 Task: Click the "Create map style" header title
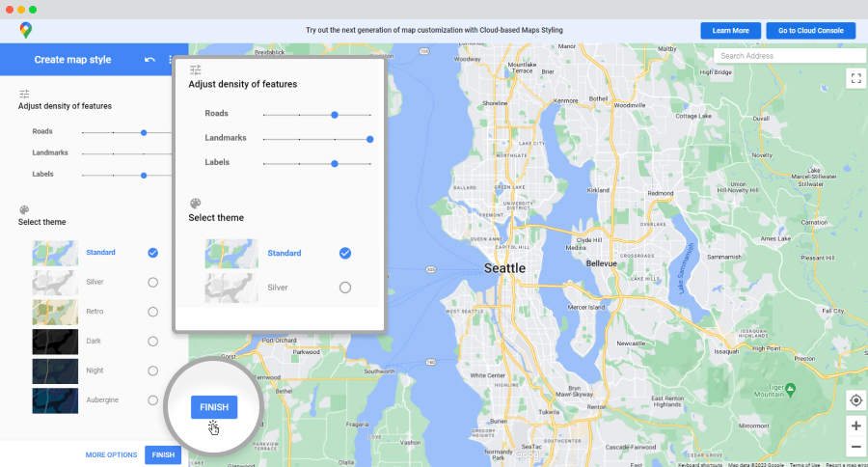72,59
